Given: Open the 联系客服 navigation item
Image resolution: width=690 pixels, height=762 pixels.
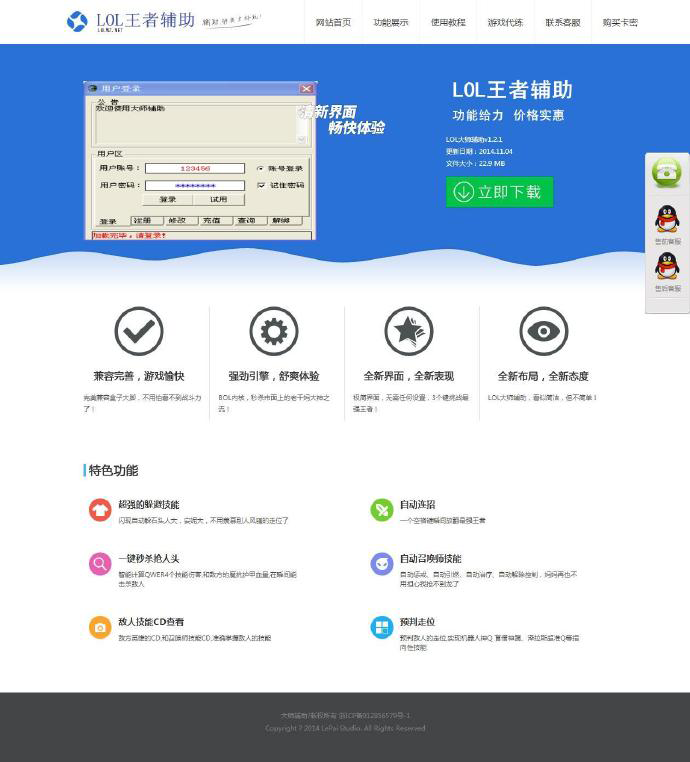Looking at the screenshot, I should (x=563, y=22).
